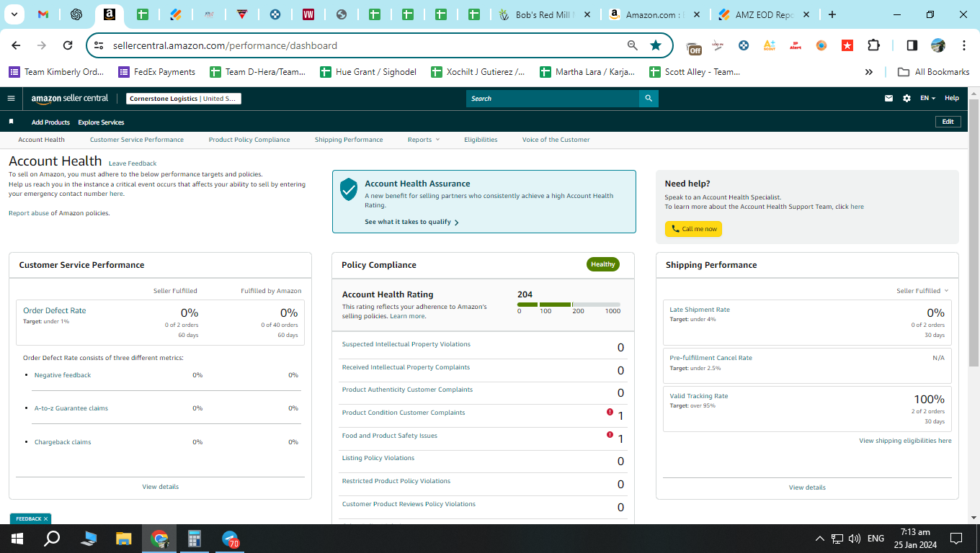
Task: Open the Account Health tab
Action: click(x=42, y=140)
